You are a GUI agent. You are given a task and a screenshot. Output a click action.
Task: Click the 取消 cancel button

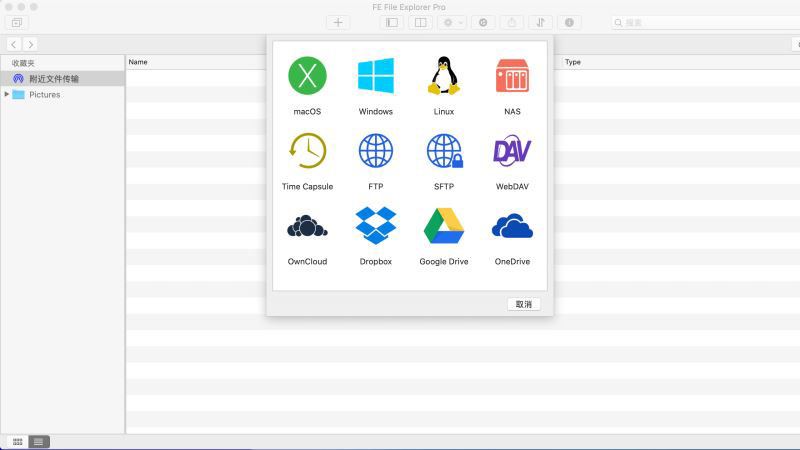[524, 304]
